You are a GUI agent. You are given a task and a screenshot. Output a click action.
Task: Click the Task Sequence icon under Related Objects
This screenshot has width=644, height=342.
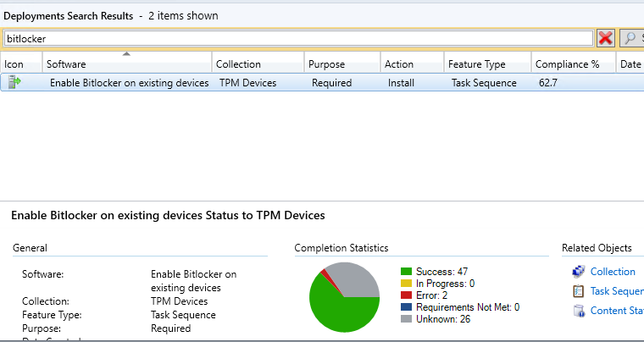579,291
